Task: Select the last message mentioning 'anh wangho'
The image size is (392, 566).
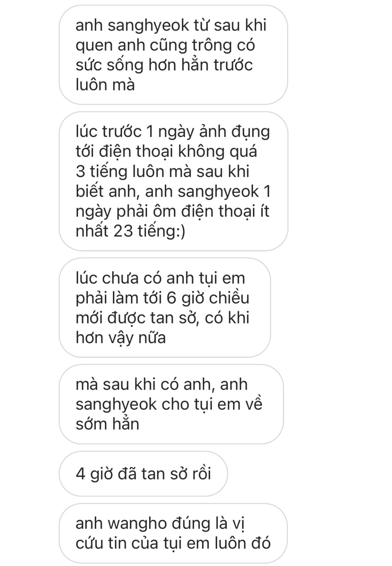Action: 173,533
